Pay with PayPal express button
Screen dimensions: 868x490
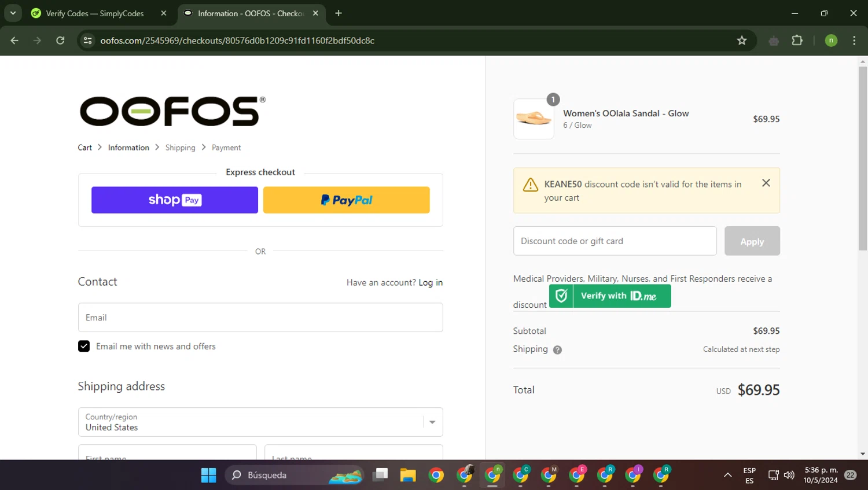coord(347,200)
